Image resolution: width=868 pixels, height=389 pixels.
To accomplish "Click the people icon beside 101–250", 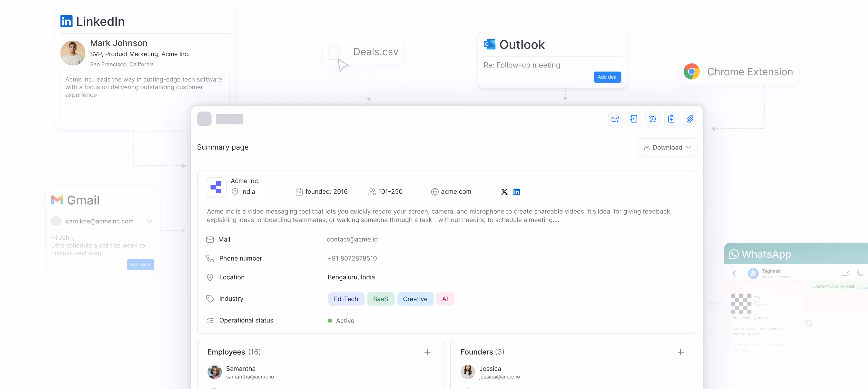I will point(372,192).
